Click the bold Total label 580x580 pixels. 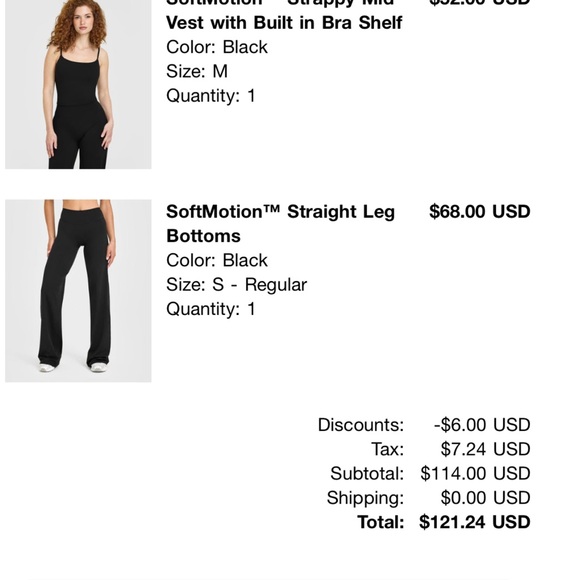pos(381,522)
